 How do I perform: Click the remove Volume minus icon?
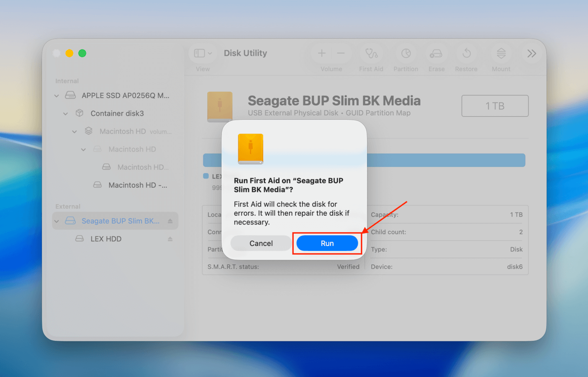click(x=341, y=53)
